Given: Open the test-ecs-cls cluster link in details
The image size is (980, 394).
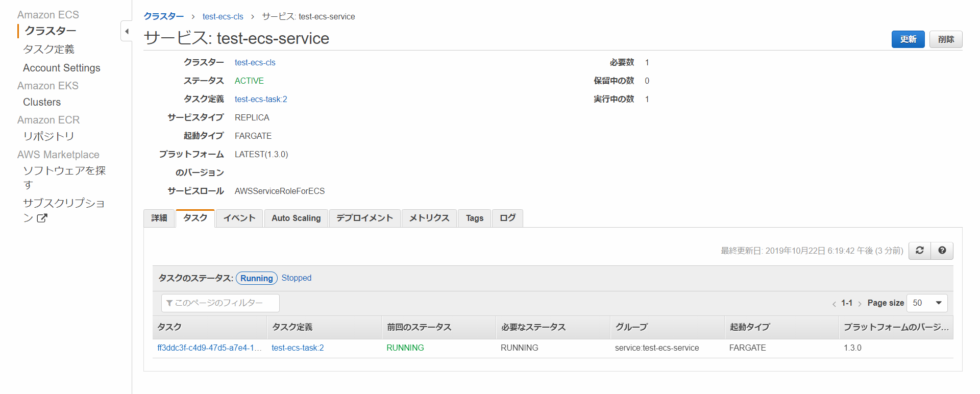Looking at the screenshot, I should (x=255, y=63).
